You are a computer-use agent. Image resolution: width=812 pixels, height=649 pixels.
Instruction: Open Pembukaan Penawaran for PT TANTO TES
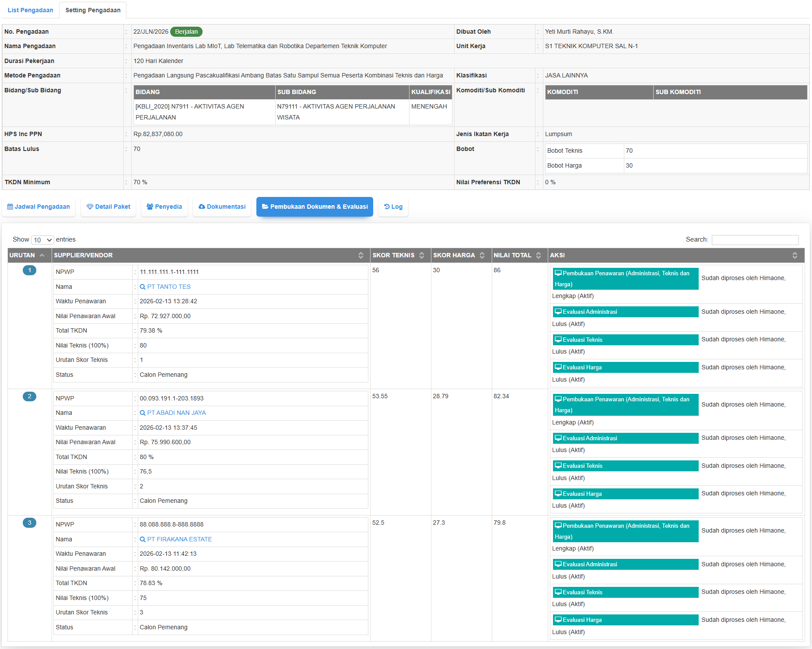pyautogui.click(x=625, y=278)
